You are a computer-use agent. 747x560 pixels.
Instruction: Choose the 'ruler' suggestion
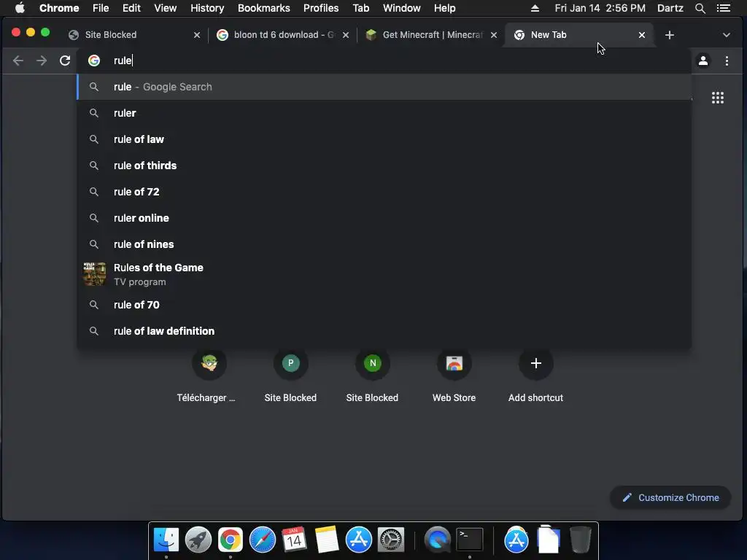pos(384,113)
